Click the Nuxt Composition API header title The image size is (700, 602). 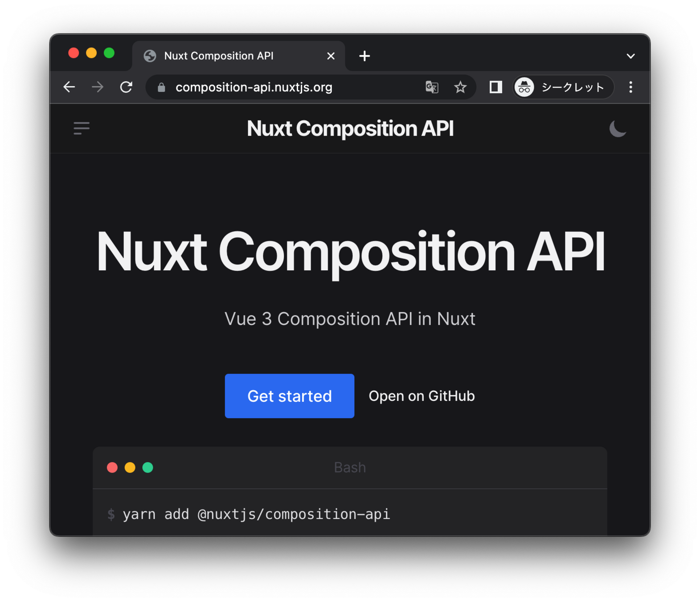(350, 128)
